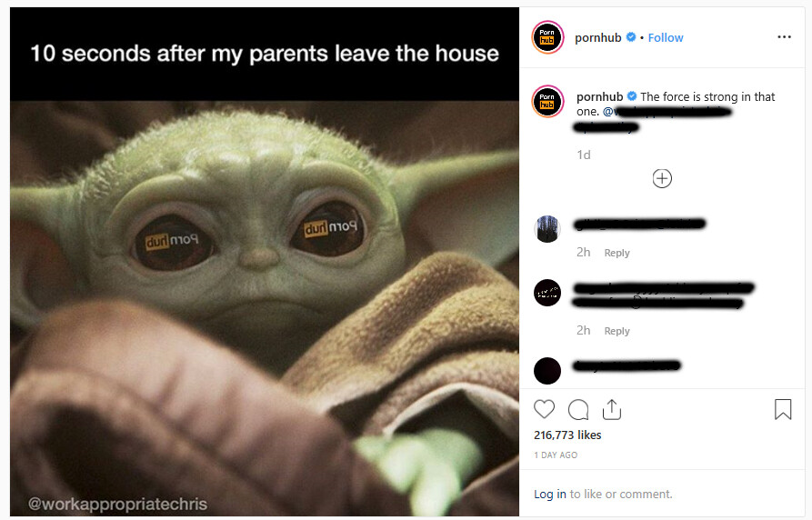
Task: Save the post with the bookmark icon
Action: [783, 409]
